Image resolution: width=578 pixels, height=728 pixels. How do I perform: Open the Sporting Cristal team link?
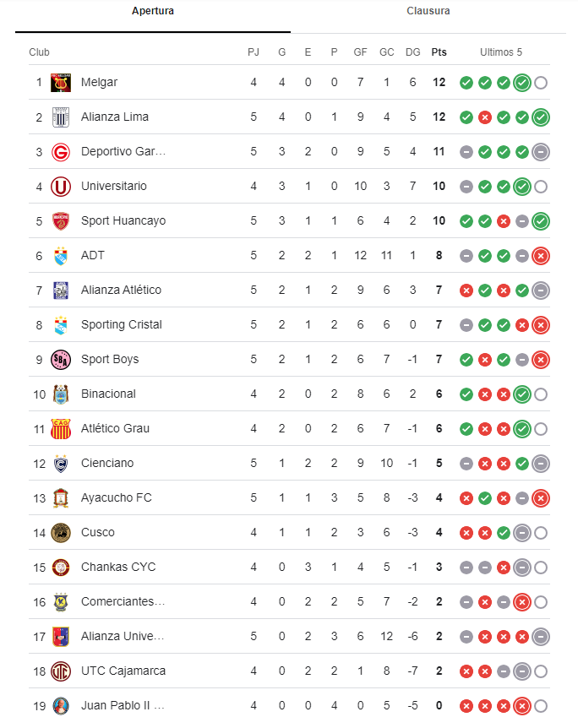click(121, 325)
